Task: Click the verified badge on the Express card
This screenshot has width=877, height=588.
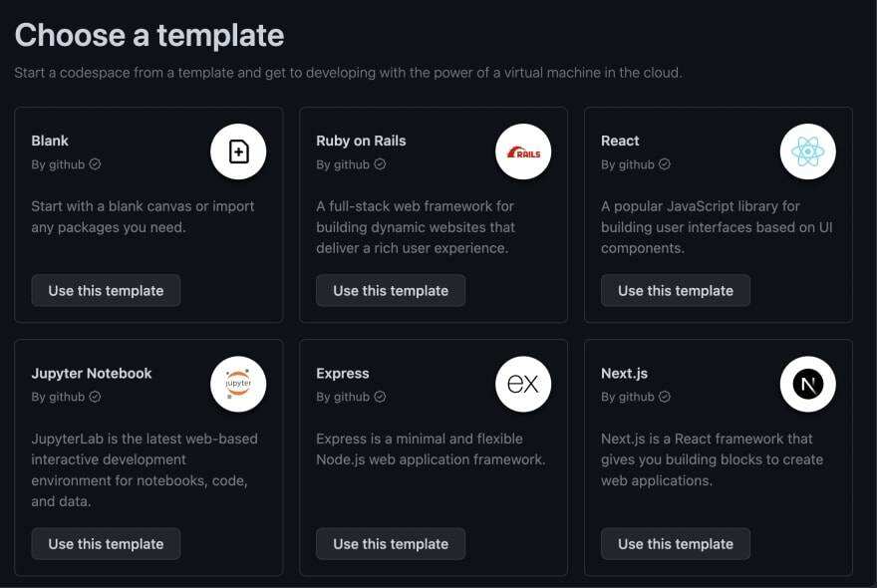Action: coord(380,397)
